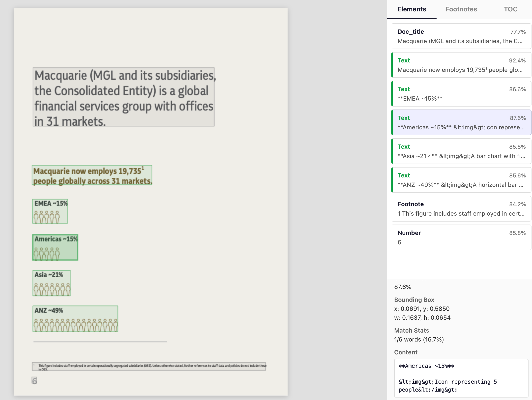Open the TOC tab
Viewport: 532px width, 400px height.
510,9
